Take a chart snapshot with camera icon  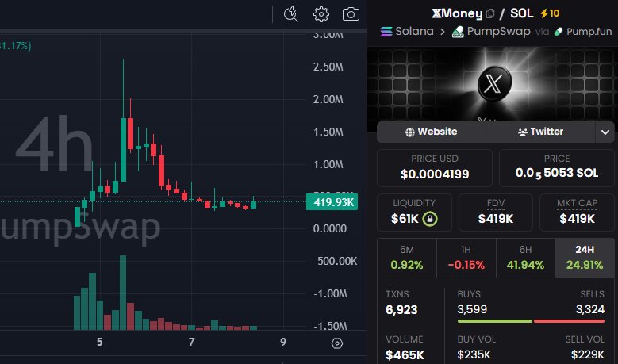click(x=351, y=13)
